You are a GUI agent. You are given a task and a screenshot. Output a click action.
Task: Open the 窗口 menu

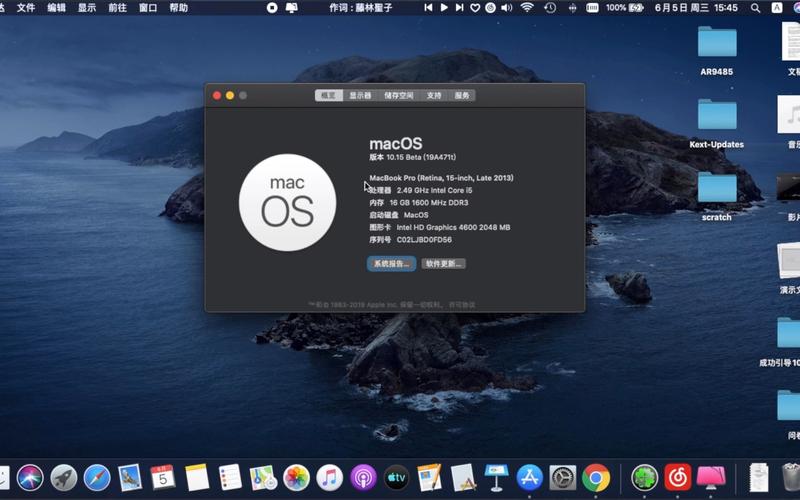click(x=148, y=8)
